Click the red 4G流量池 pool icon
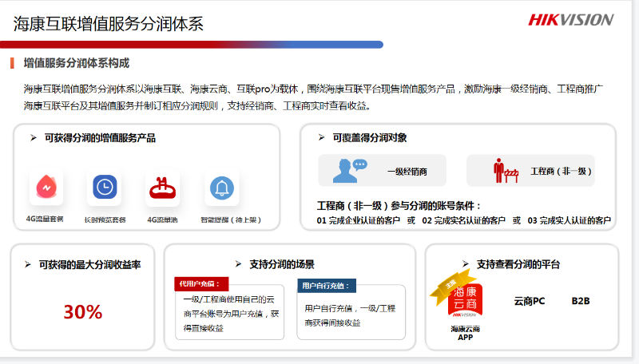 coord(163,188)
